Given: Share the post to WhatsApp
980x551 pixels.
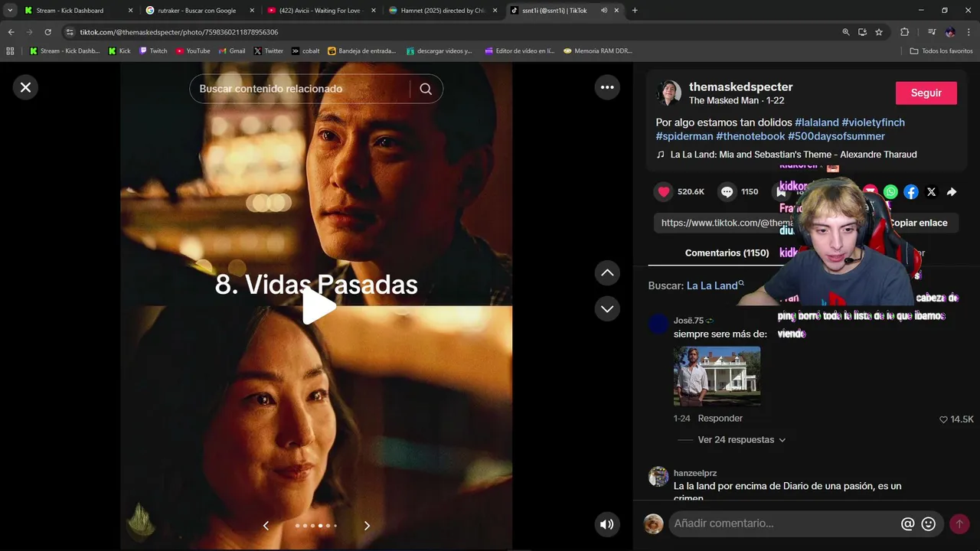Looking at the screenshot, I should point(890,192).
